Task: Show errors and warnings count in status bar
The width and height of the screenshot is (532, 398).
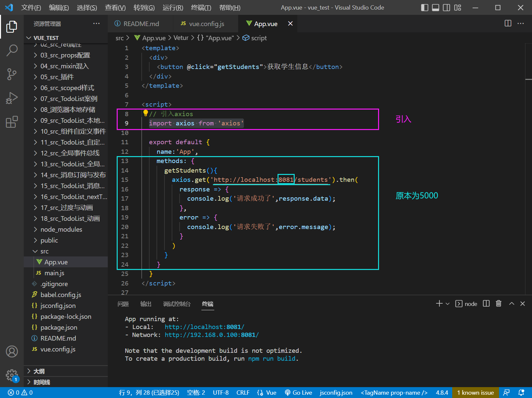Action: coord(20,392)
